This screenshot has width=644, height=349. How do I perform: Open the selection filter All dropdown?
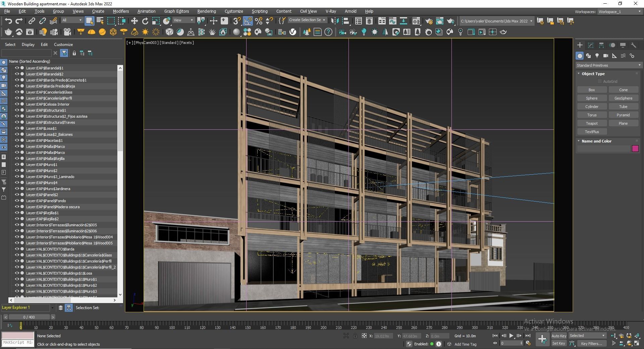tap(72, 20)
